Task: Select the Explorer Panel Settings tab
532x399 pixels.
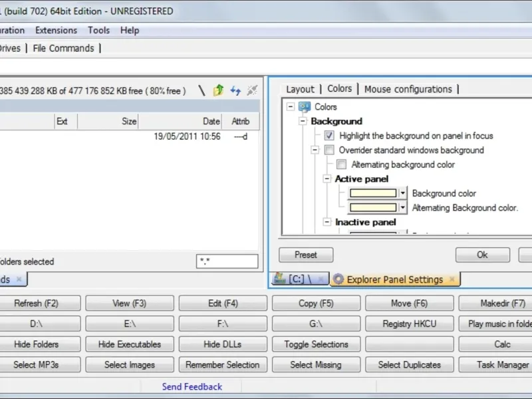Action: (394, 279)
